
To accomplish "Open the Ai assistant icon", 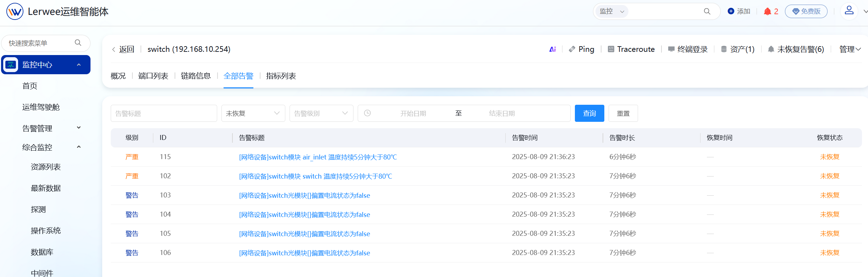I will click(553, 49).
